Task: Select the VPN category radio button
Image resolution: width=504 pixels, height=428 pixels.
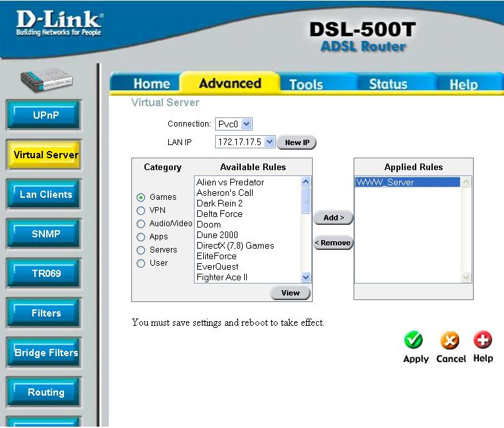Action: [141, 210]
